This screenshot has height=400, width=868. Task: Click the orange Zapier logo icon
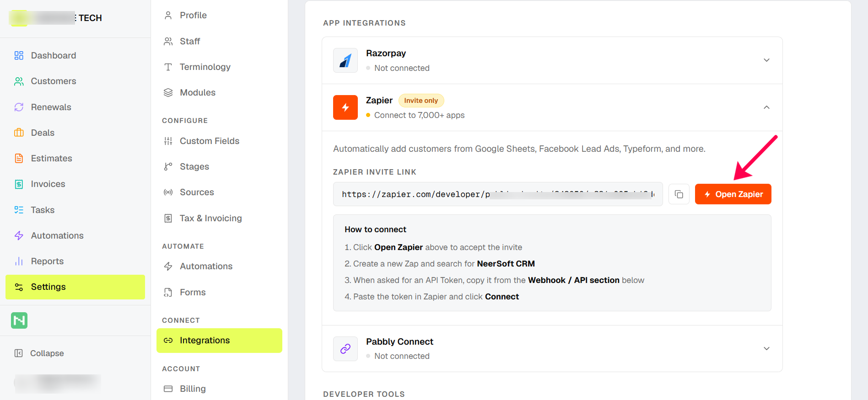(x=345, y=107)
